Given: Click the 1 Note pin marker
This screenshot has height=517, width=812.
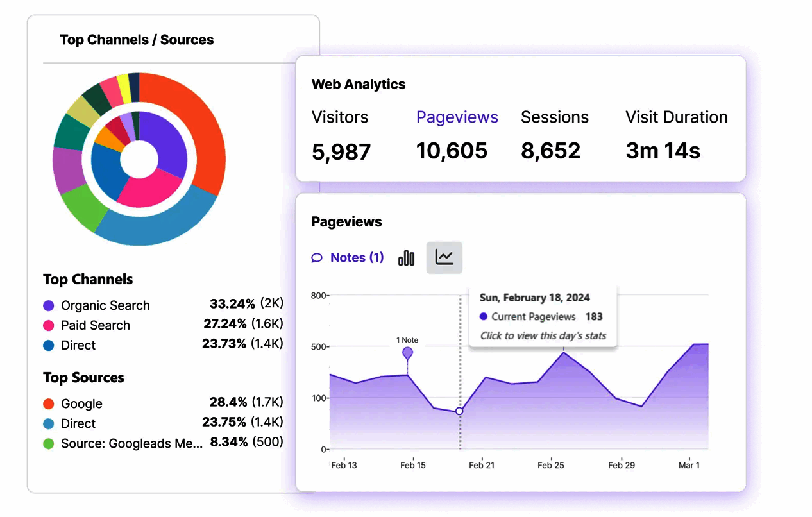Looking at the screenshot, I should (407, 353).
